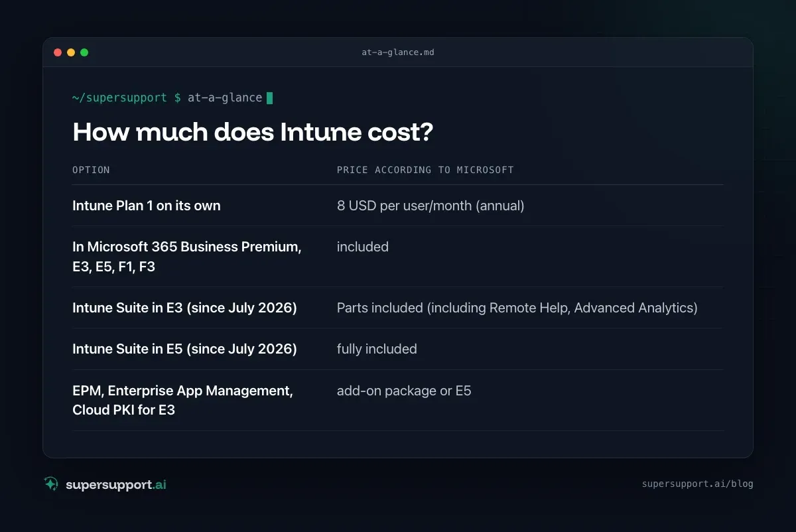This screenshot has height=532, width=796.
Task: Click the green maximize dot
Action: [84, 52]
